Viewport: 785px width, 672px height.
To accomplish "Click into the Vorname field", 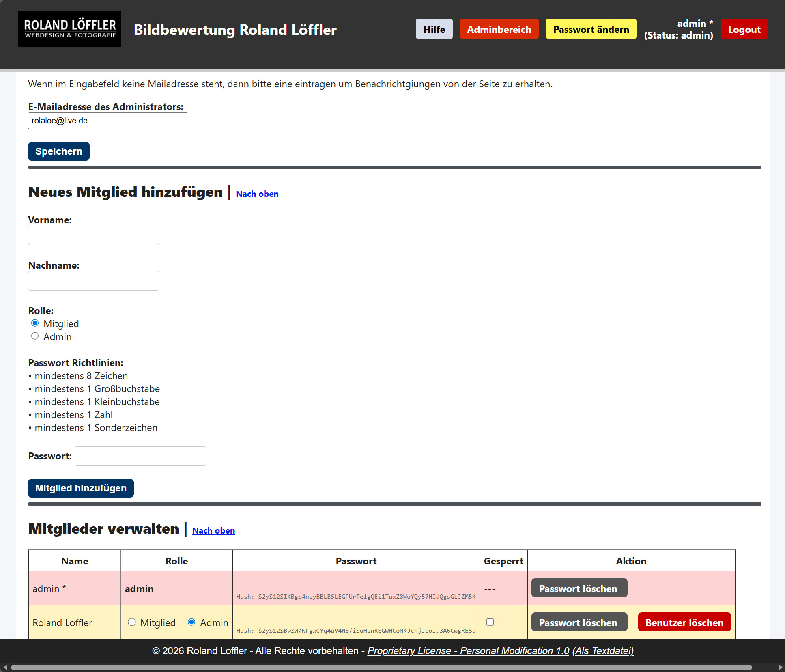I will coord(93,235).
